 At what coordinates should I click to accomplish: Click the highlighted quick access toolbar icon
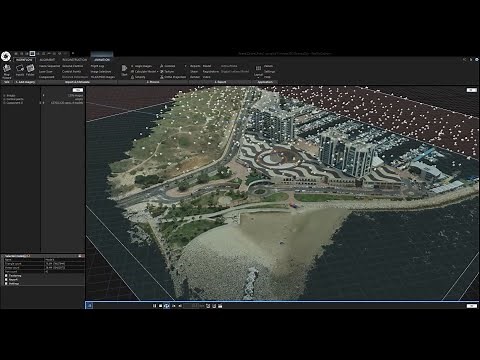point(32,53)
